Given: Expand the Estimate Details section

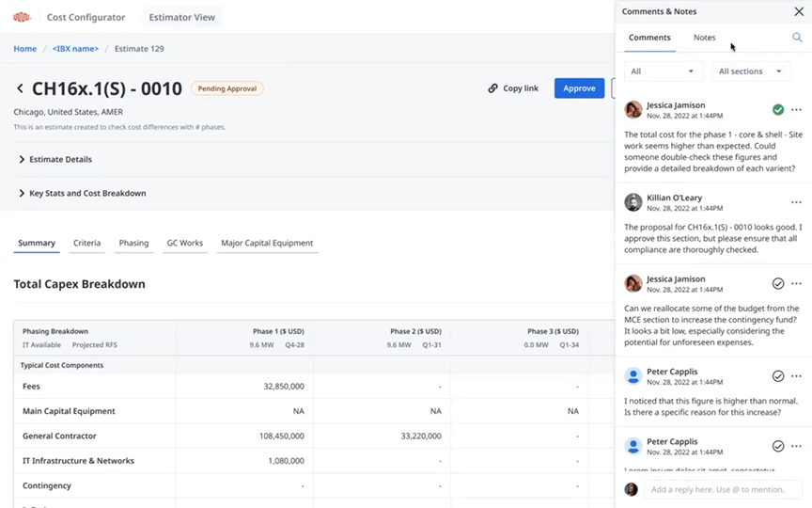Looking at the screenshot, I should tap(55, 160).
